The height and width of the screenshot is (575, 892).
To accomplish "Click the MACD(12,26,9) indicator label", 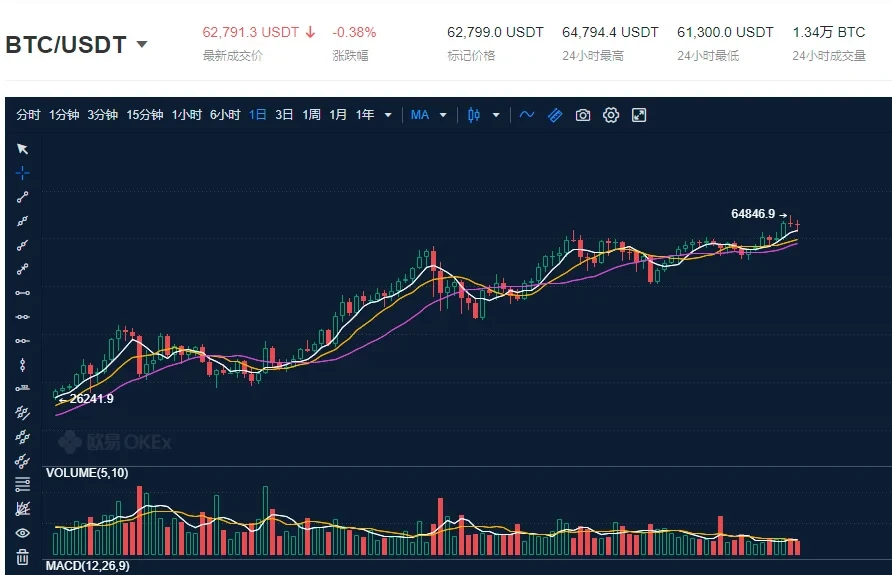I will tap(88, 566).
